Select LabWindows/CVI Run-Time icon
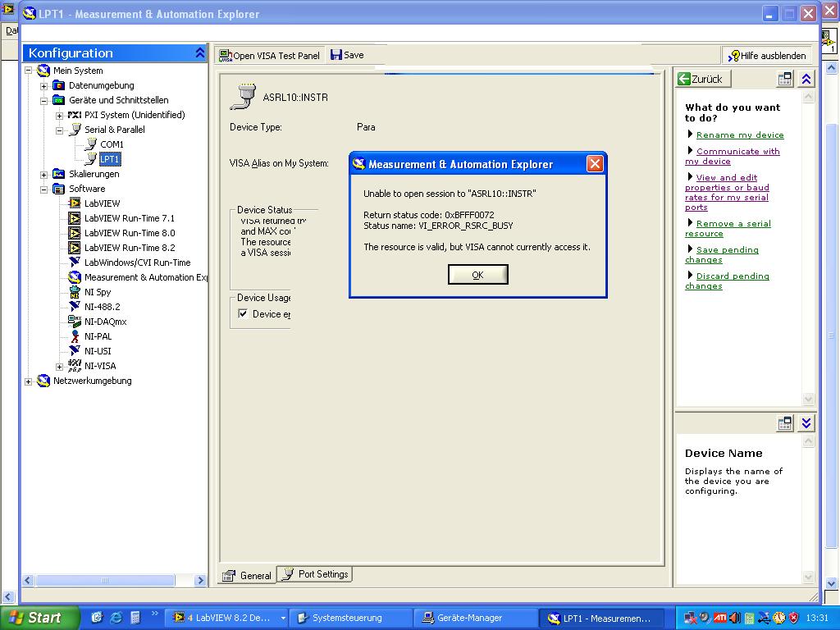The height and width of the screenshot is (630, 840). [x=75, y=262]
